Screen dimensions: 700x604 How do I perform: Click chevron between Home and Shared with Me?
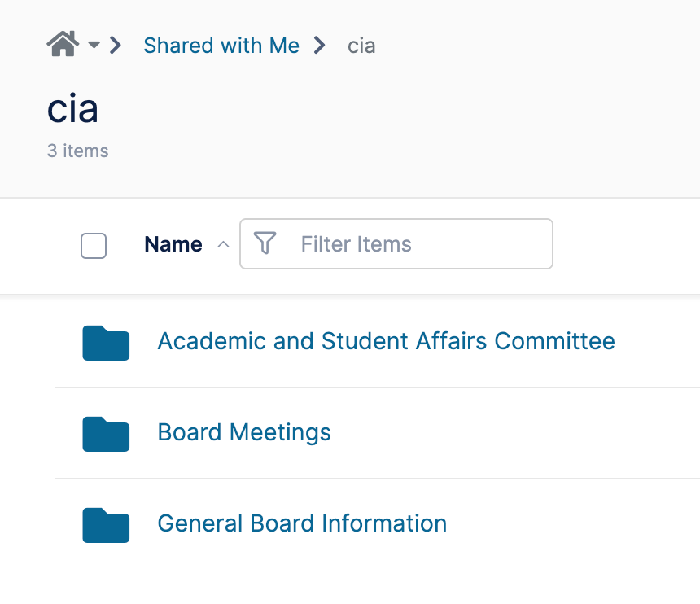click(116, 45)
